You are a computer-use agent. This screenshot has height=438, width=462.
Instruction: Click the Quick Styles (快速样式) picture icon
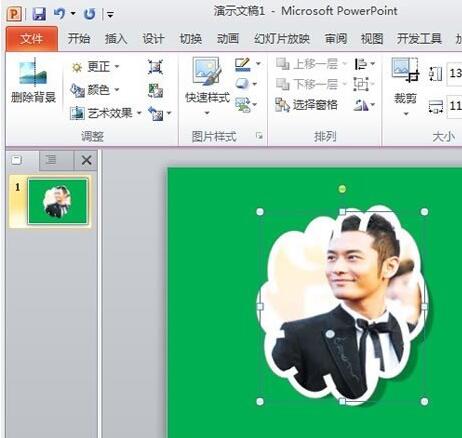207,71
